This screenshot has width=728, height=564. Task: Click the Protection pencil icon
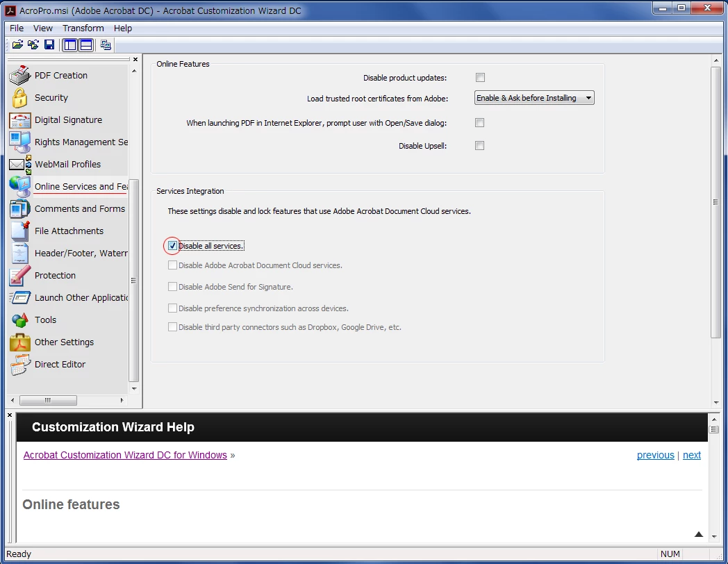point(20,275)
